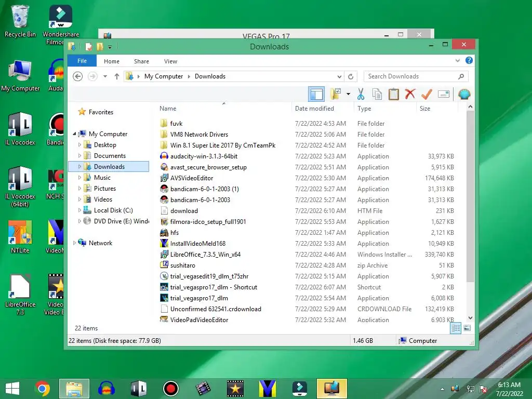Image resolution: width=532 pixels, height=399 pixels.
Task: Click the Rename toolbar icon
Action: 444,94
